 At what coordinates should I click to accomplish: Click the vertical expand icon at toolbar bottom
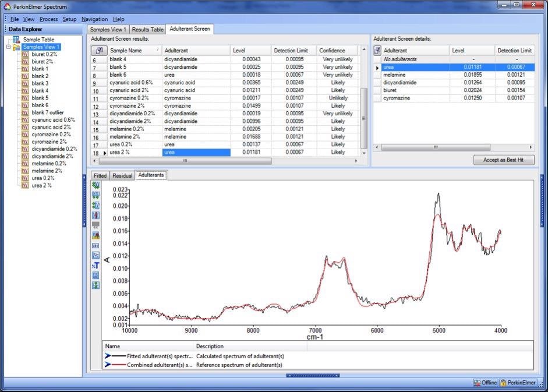pyautogui.click(x=96, y=285)
